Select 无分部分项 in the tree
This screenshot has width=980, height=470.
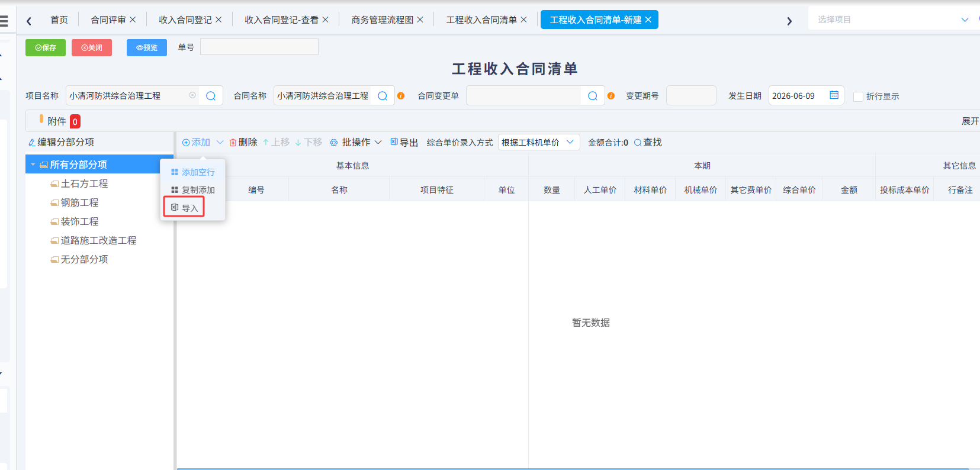(x=84, y=259)
